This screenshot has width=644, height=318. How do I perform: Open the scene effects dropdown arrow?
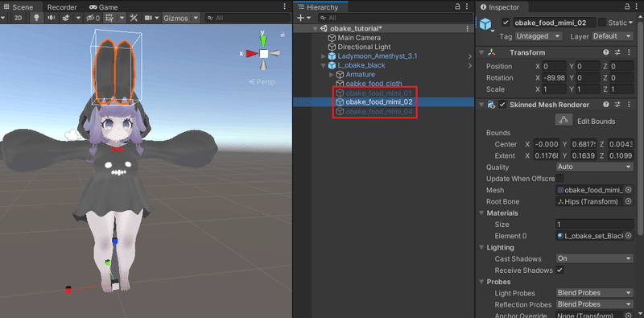[x=78, y=18]
